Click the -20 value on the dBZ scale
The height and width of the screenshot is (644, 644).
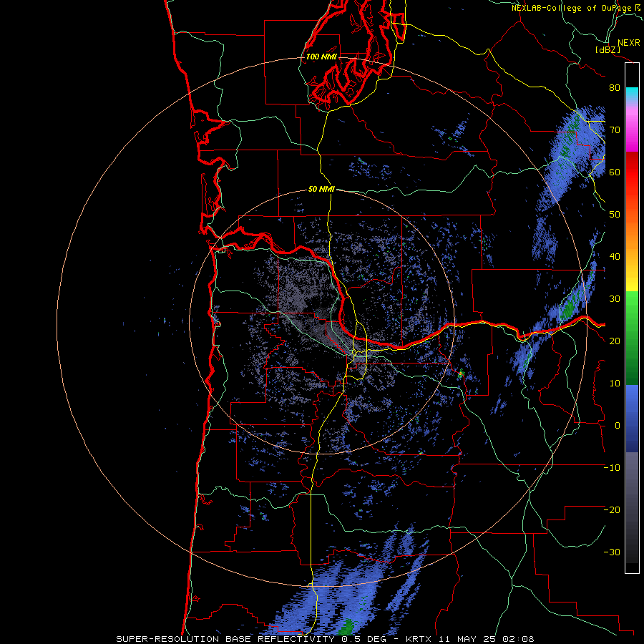[x=612, y=510]
